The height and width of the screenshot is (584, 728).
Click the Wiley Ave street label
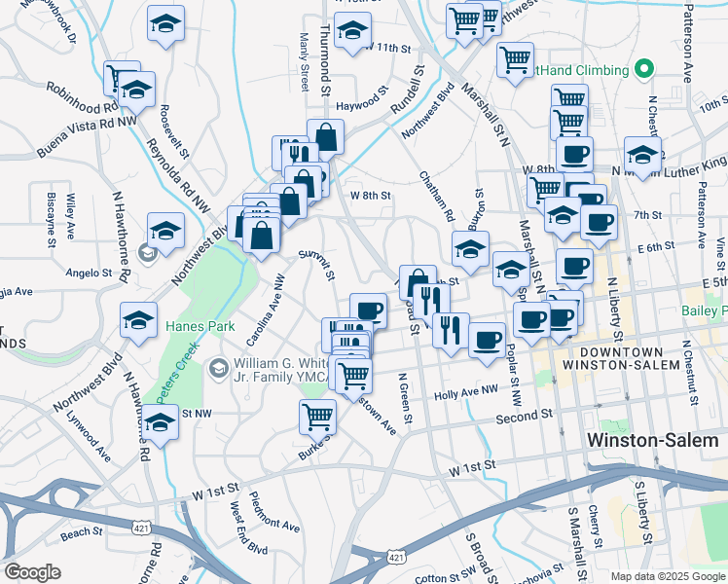[70, 216]
